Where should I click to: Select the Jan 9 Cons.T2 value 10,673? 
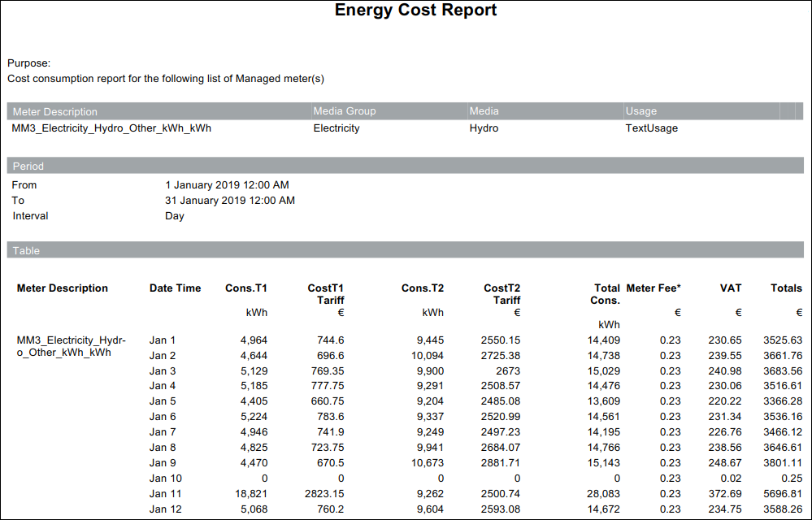pos(428,463)
